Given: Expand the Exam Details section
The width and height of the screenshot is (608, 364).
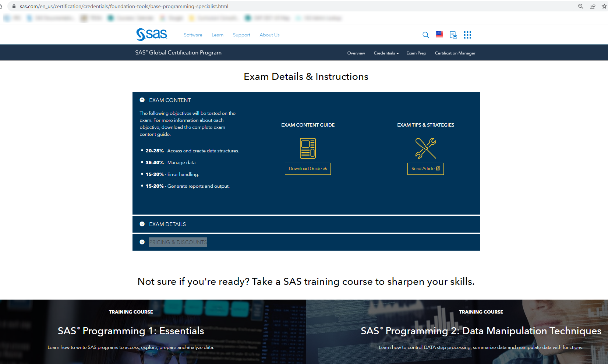Looking at the screenshot, I should [x=167, y=224].
